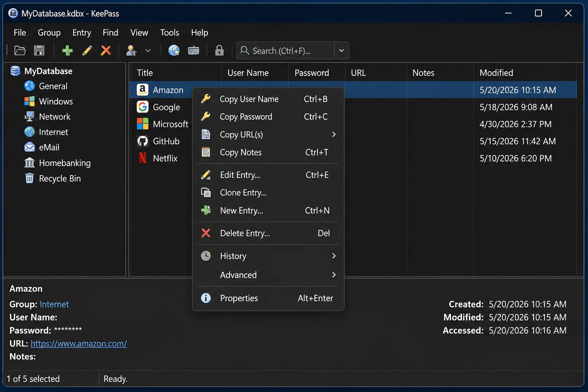Choose Copy Password in context menu
Image resolution: width=588 pixels, height=392 pixels.
pos(268,117)
